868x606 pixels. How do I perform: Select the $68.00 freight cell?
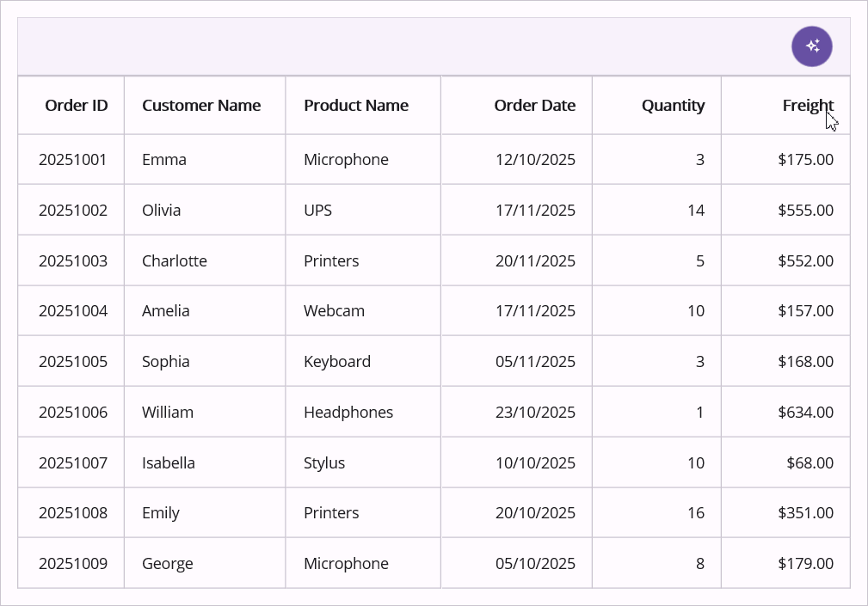point(810,463)
